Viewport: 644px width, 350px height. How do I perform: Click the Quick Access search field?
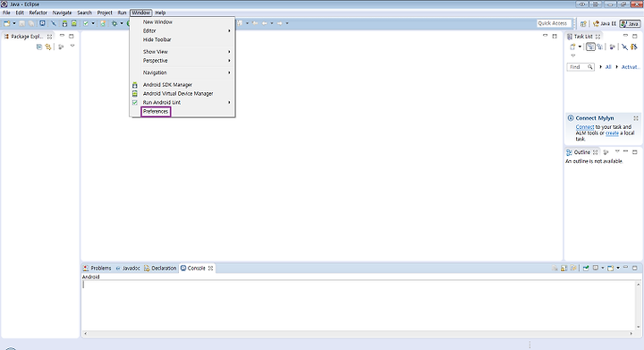[554, 23]
